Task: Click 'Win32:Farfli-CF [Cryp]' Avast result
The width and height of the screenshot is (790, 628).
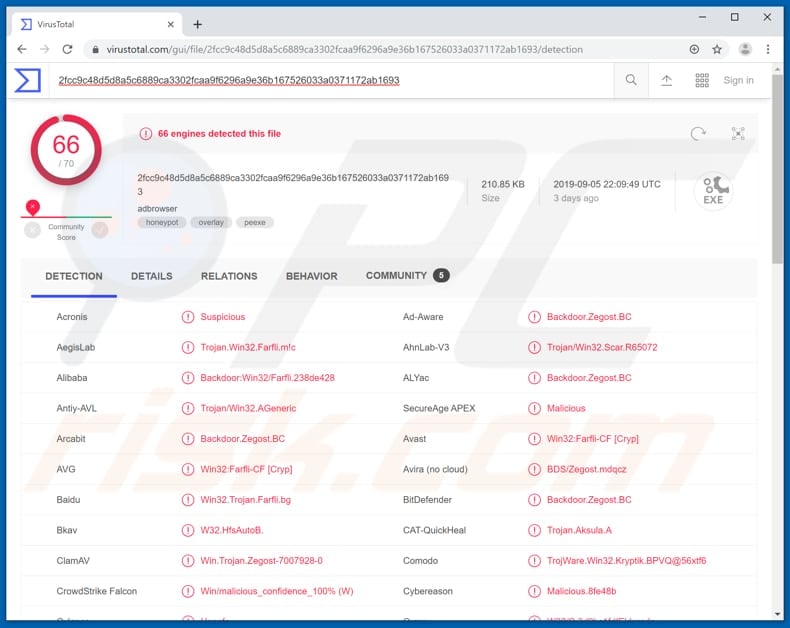Action: pyautogui.click(x=593, y=438)
